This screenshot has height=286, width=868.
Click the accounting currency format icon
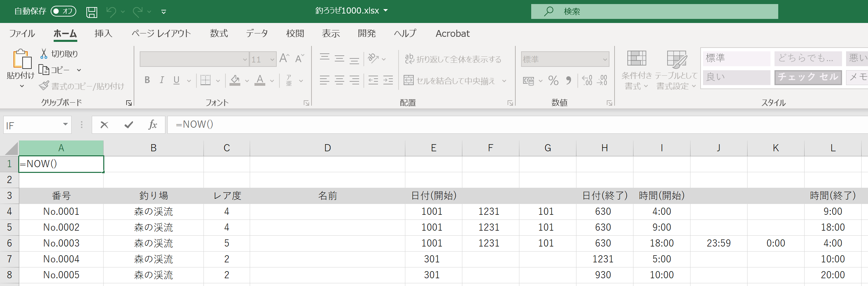tap(528, 81)
